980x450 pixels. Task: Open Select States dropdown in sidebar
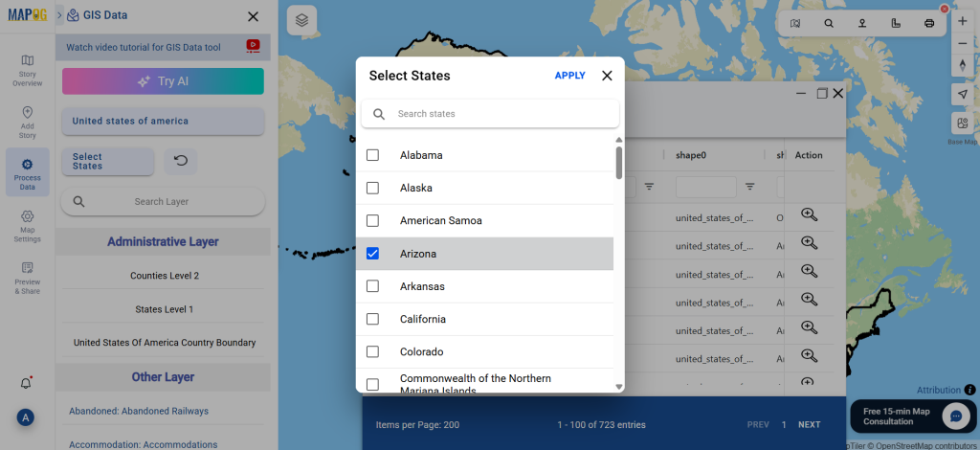[107, 161]
